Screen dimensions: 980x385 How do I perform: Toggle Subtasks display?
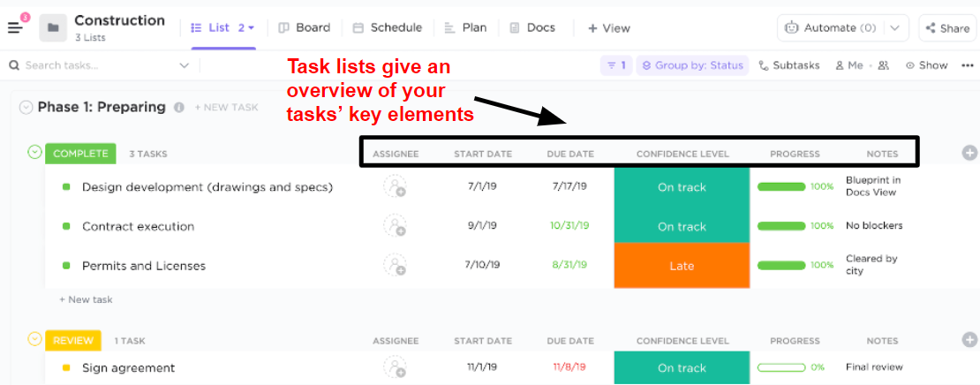point(788,65)
